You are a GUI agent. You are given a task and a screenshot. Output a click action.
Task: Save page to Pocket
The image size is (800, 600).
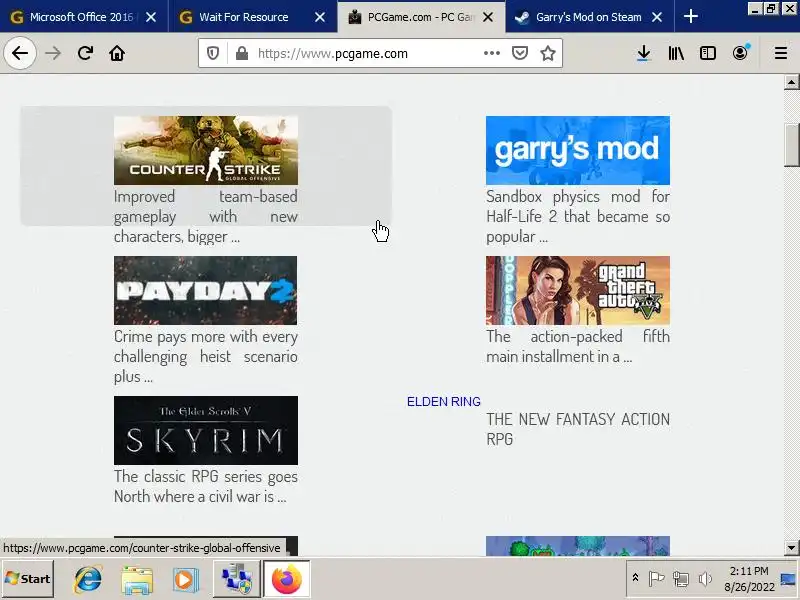click(519, 53)
